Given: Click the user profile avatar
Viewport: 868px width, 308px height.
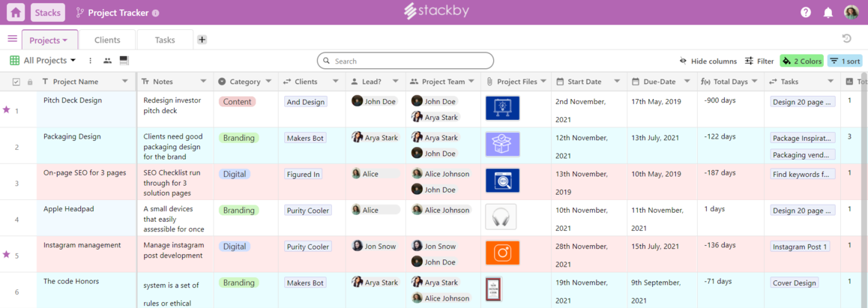Looking at the screenshot, I should 851,13.
